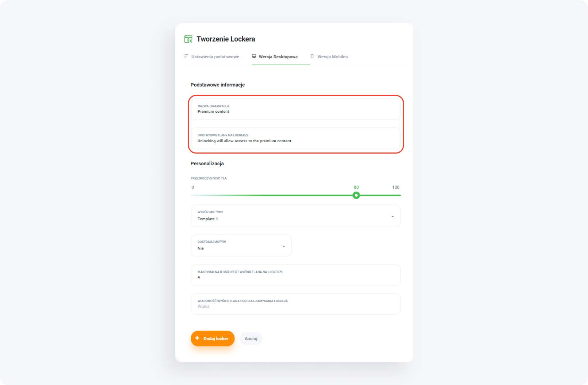The image size is (588, 385).
Task: Open the Wersja Mobilna tab
Action: 332,57
